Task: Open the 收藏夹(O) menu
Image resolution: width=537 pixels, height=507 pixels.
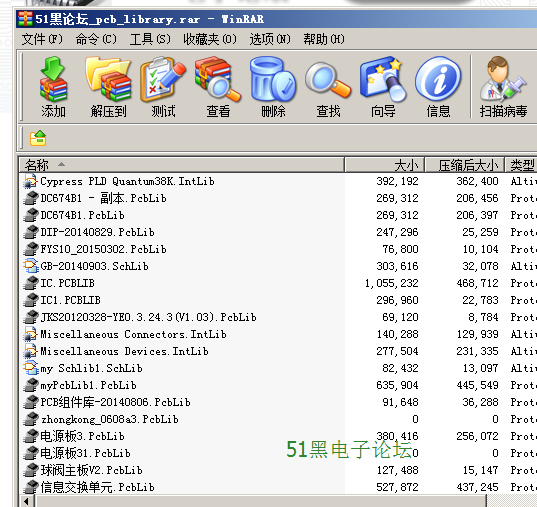Action: (210, 39)
